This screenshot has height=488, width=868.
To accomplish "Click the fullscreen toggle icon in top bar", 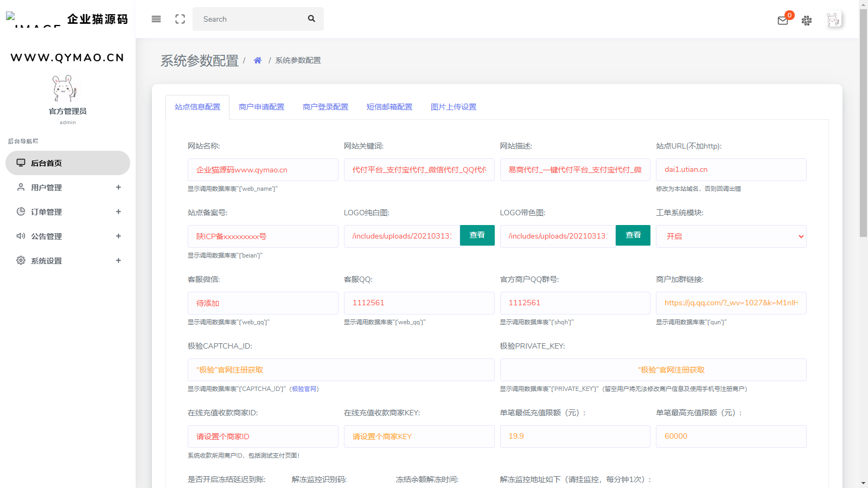I will coord(180,18).
